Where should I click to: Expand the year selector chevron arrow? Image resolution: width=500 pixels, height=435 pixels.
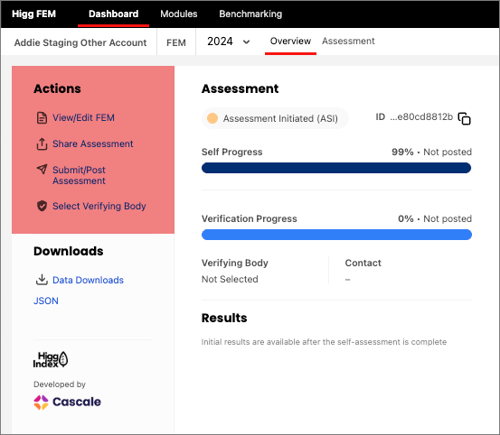(x=246, y=42)
